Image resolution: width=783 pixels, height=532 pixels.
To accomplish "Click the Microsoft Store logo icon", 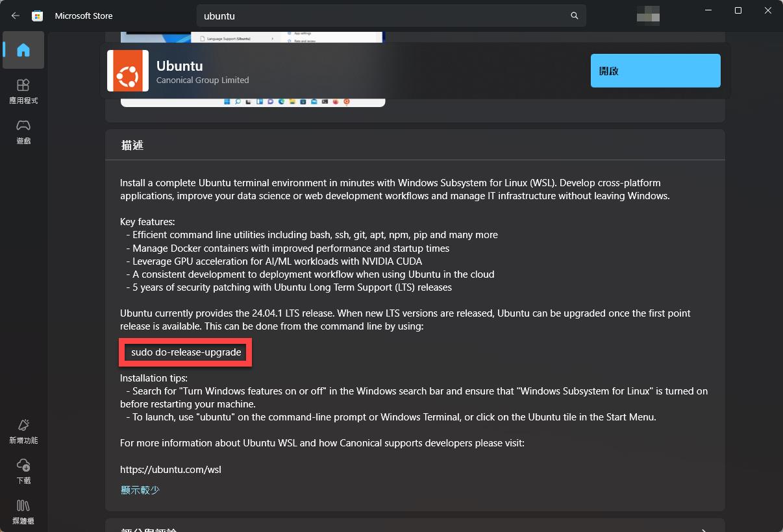I will point(38,16).
